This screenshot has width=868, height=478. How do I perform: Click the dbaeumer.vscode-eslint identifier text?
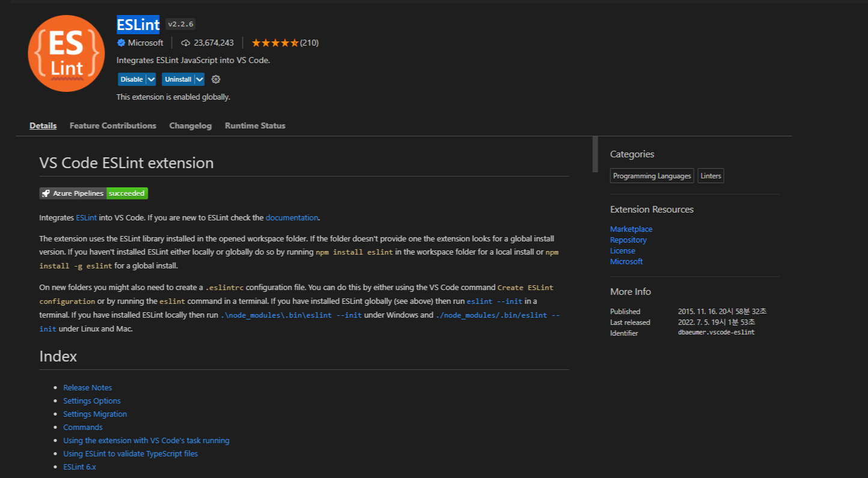[x=716, y=332]
